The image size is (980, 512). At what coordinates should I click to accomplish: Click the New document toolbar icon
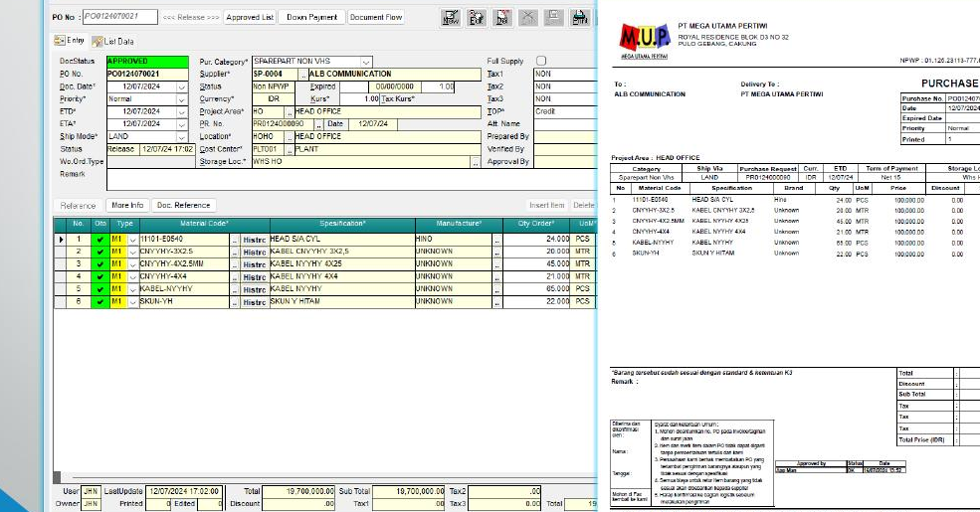pyautogui.click(x=451, y=18)
